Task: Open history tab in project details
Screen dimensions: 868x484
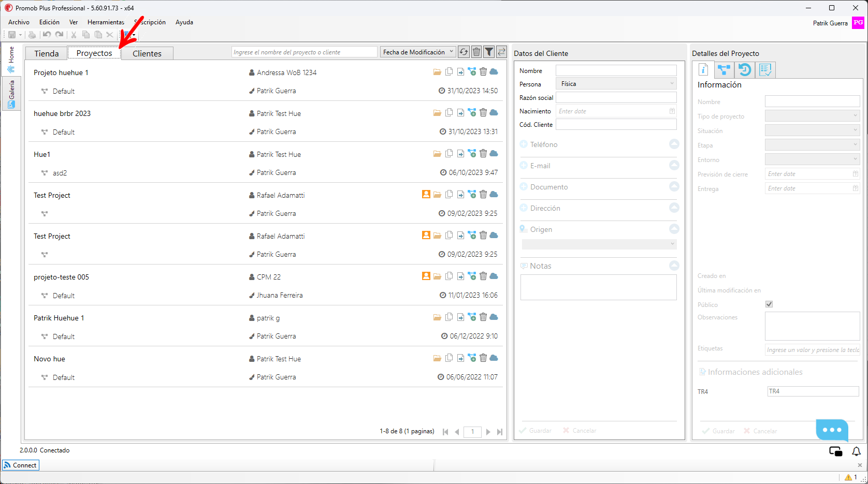Action: pyautogui.click(x=745, y=70)
